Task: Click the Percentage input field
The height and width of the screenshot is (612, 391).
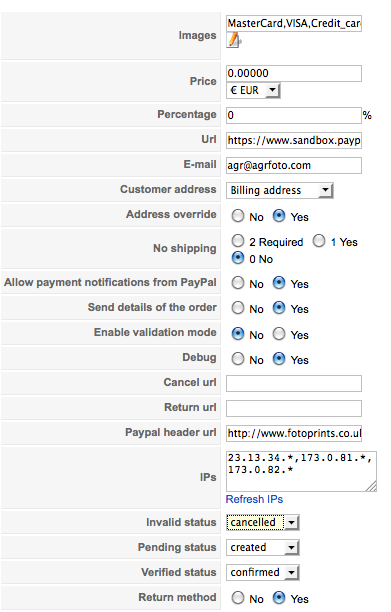Action: pyautogui.click(x=294, y=116)
